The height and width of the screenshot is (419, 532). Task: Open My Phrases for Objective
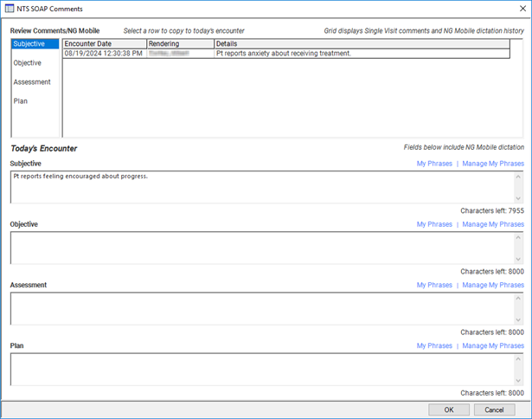(434, 224)
